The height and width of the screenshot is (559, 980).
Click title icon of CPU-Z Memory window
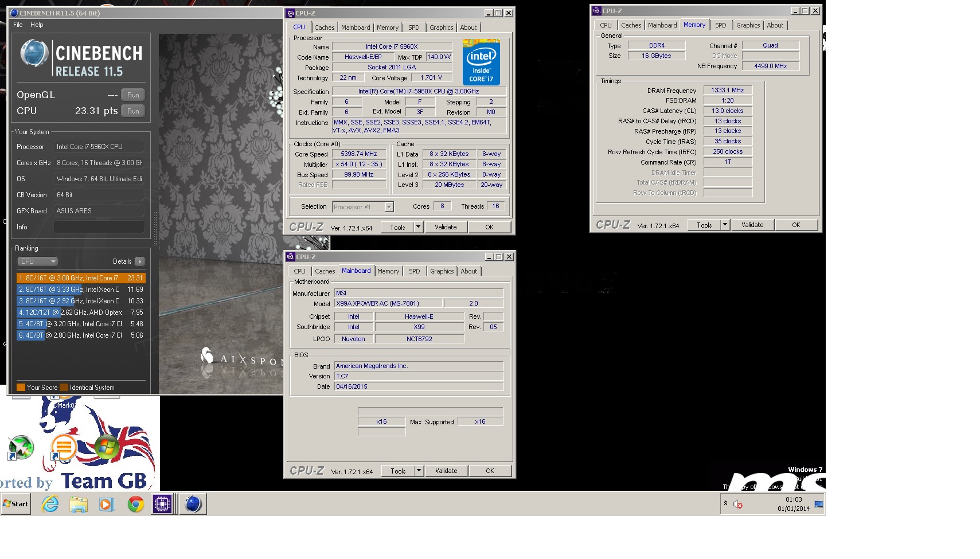point(597,10)
